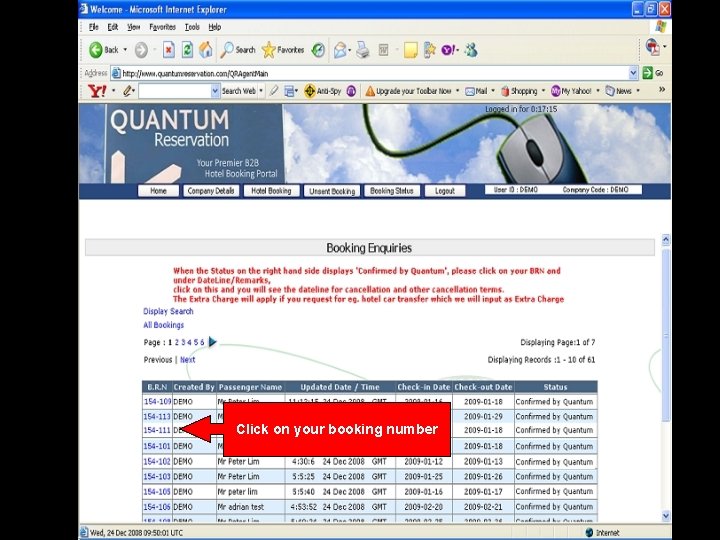Expand the Search Web dropdown arrow
The image size is (720, 540).
tap(261, 91)
